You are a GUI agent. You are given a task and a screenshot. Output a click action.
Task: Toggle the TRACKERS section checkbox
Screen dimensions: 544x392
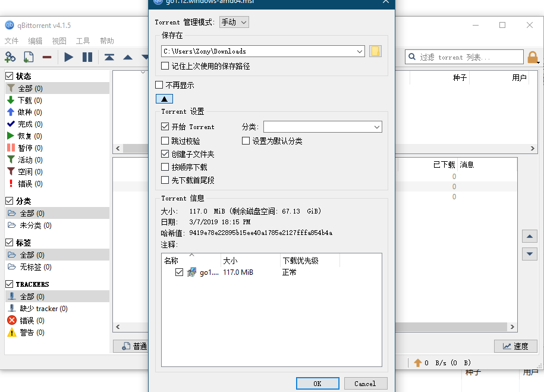click(x=10, y=284)
